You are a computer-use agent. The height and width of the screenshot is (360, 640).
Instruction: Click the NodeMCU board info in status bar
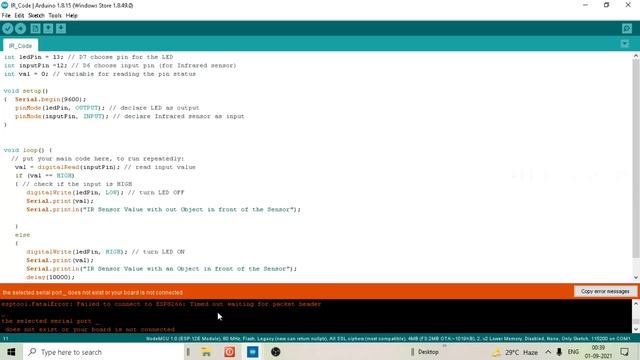(x=388, y=339)
